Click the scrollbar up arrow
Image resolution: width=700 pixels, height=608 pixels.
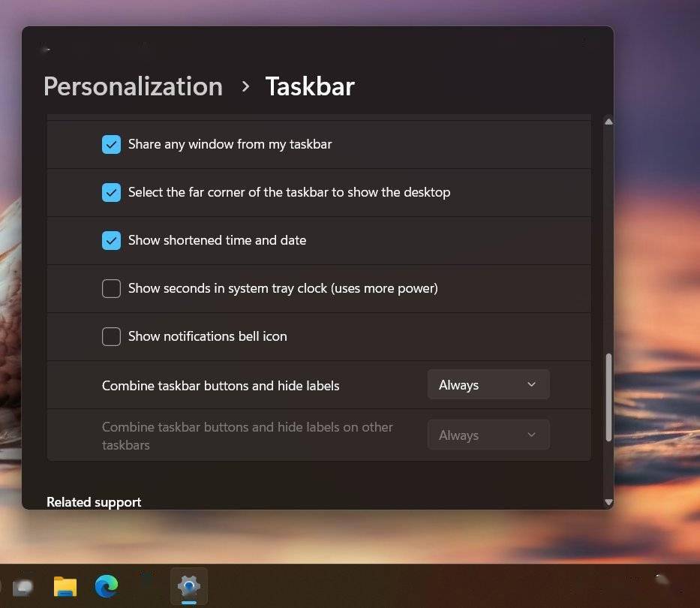(608, 122)
